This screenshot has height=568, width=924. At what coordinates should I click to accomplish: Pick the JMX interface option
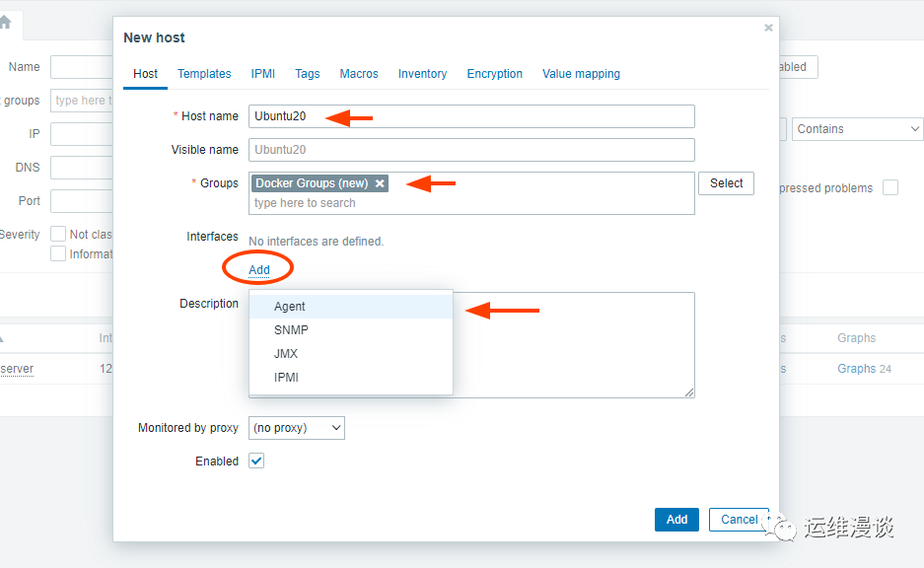tap(286, 354)
